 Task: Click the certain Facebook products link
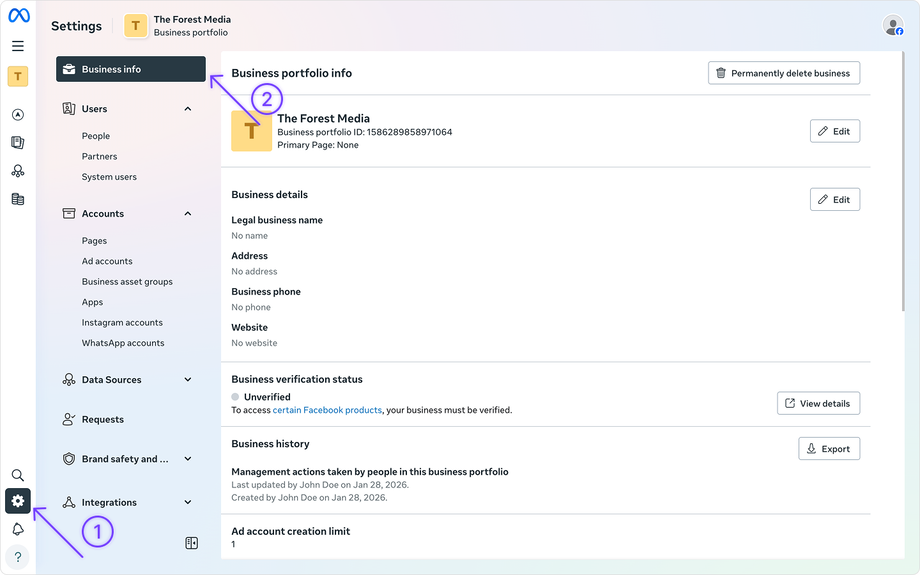tap(327, 410)
